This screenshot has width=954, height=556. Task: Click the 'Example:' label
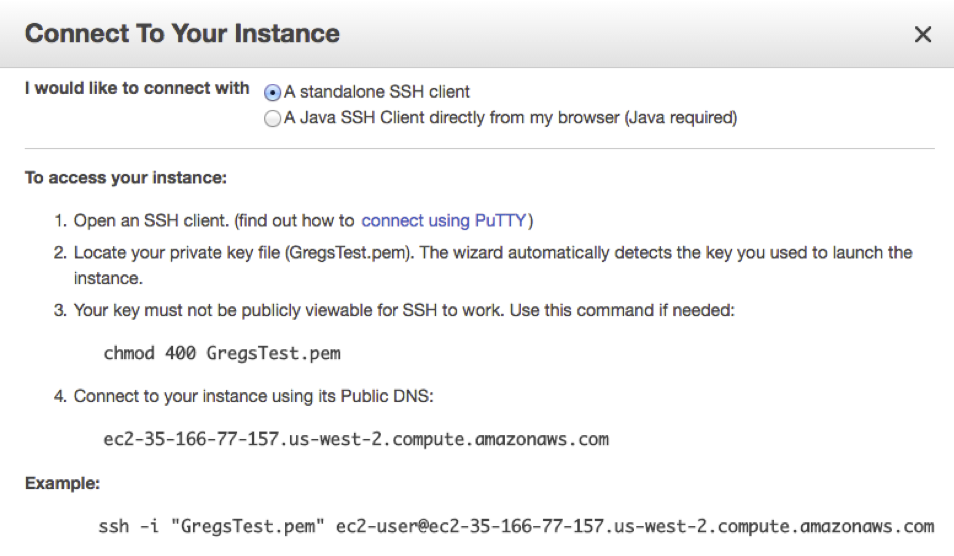(x=63, y=483)
